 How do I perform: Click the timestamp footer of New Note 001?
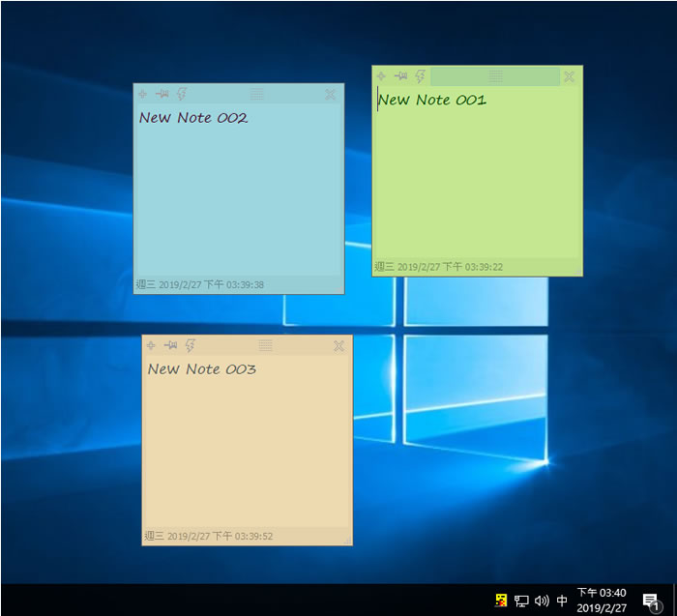tap(439, 267)
